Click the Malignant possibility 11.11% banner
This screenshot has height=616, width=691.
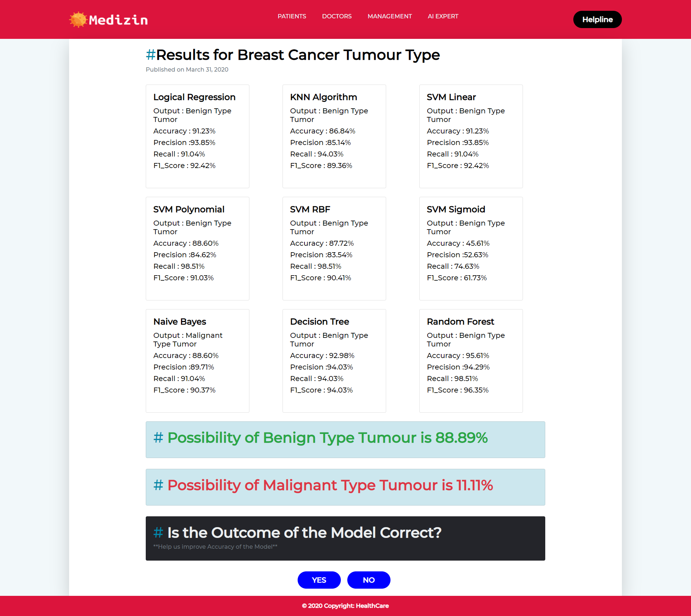point(345,487)
